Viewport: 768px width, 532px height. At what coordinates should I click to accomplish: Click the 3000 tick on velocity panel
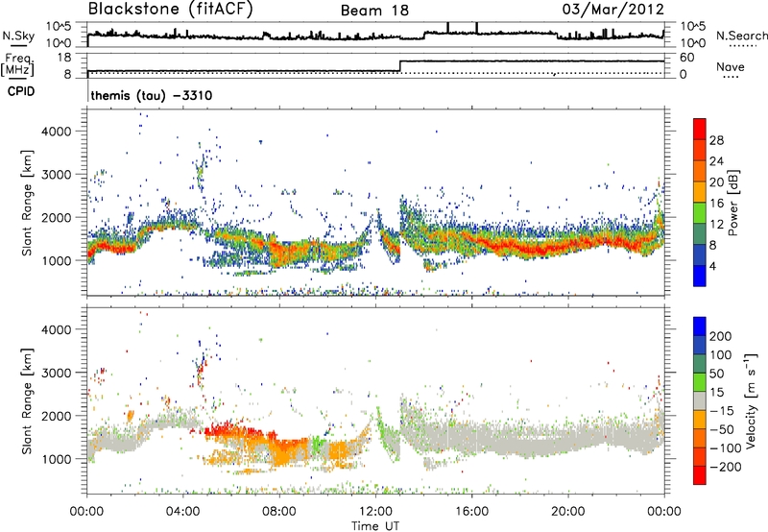point(56,373)
